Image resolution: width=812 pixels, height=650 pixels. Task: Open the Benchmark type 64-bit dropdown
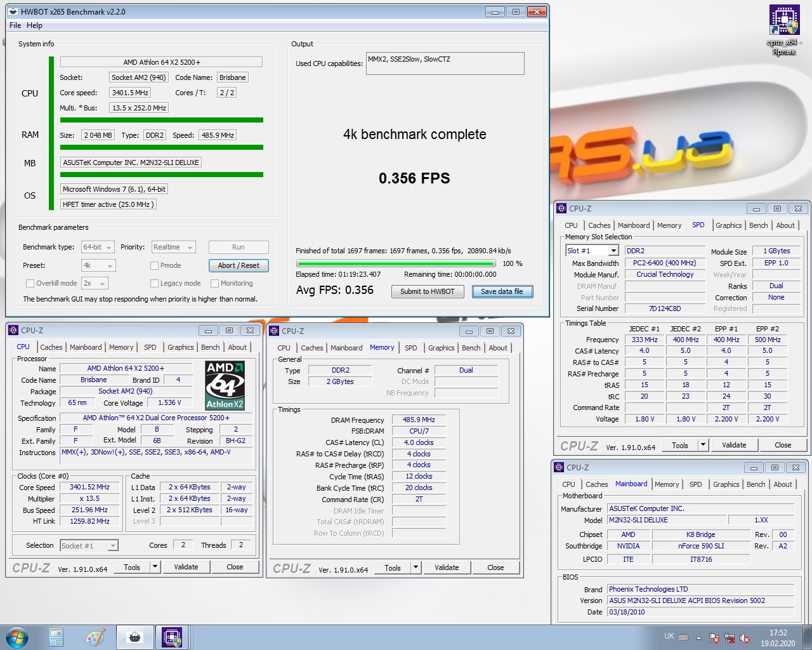[98, 247]
